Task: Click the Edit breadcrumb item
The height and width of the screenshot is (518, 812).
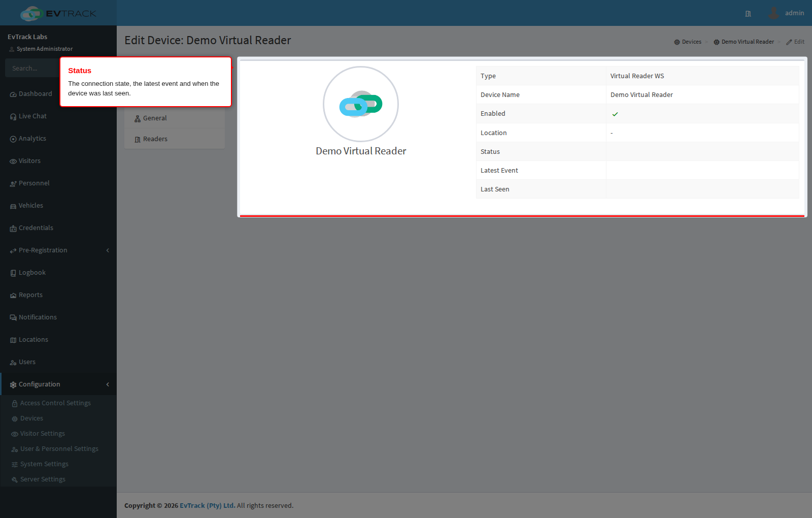Action: click(795, 42)
